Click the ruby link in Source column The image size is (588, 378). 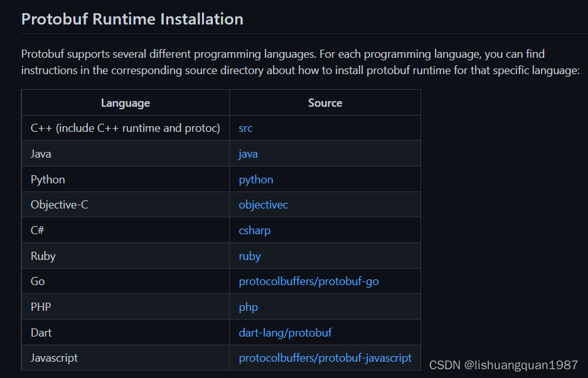pyautogui.click(x=249, y=256)
